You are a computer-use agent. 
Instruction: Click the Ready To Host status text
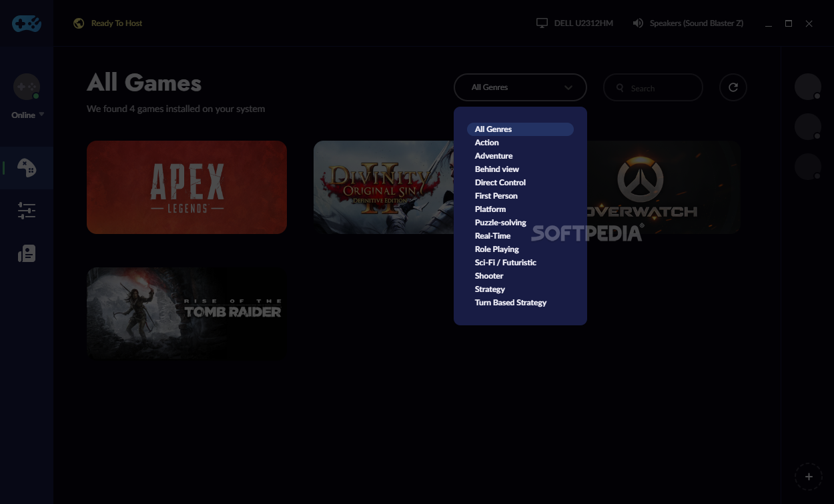click(117, 23)
